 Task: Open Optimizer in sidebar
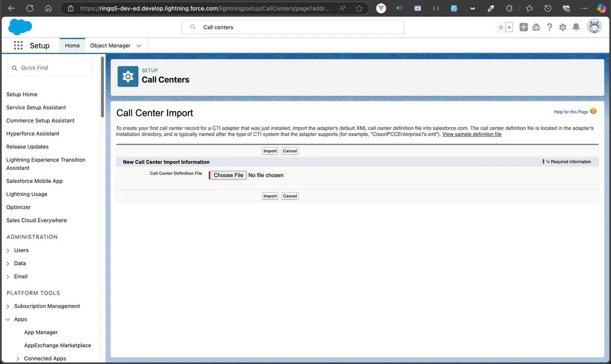18,207
